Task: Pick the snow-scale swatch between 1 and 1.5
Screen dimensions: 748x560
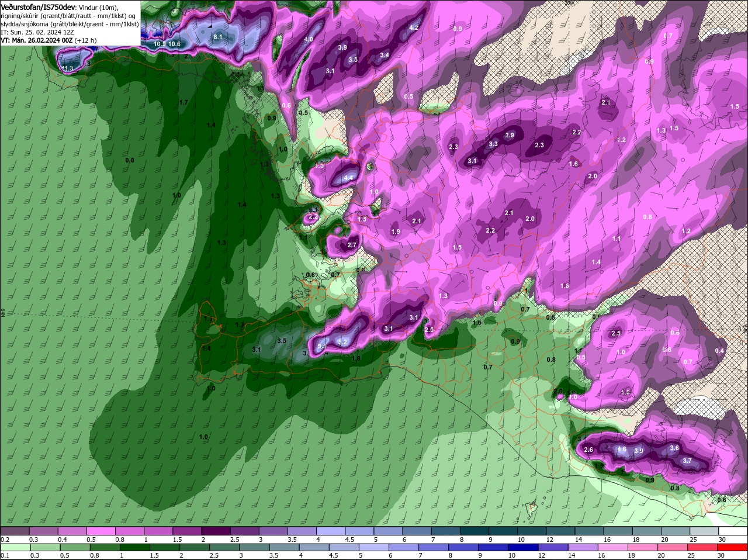Action: click(158, 531)
